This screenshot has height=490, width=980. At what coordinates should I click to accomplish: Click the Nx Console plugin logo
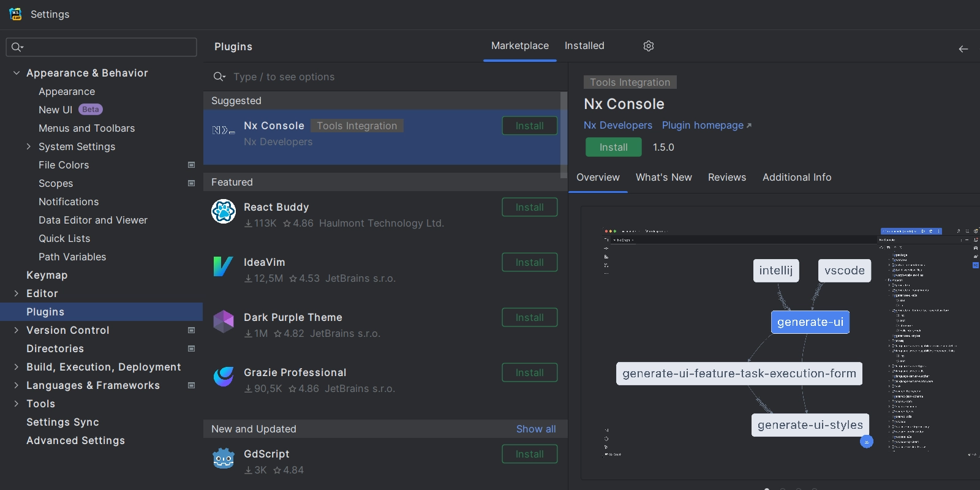tap(224, 130)
